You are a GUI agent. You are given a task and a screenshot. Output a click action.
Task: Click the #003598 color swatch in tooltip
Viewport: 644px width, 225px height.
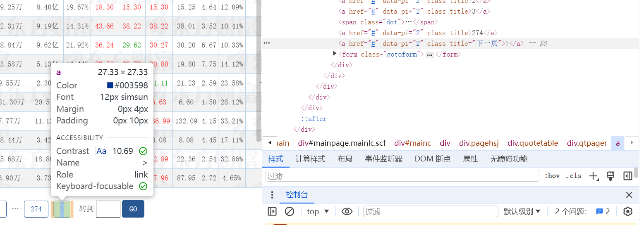click(x=110, y=85)
